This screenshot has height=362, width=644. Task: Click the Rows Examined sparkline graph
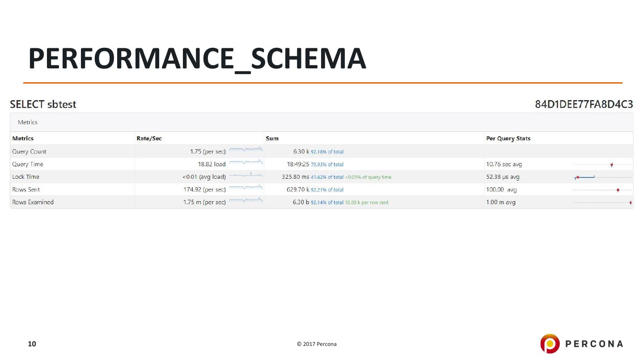[x=246, y=200]
